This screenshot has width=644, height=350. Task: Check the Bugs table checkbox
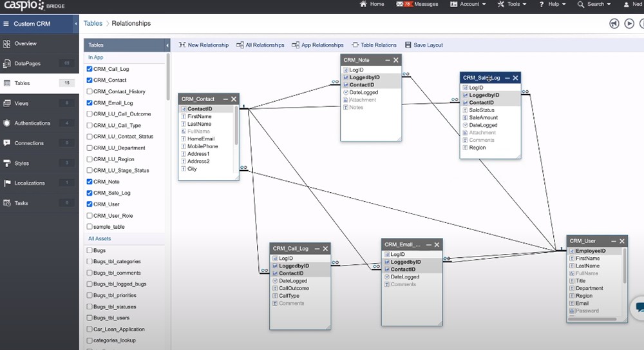point(90,250)
